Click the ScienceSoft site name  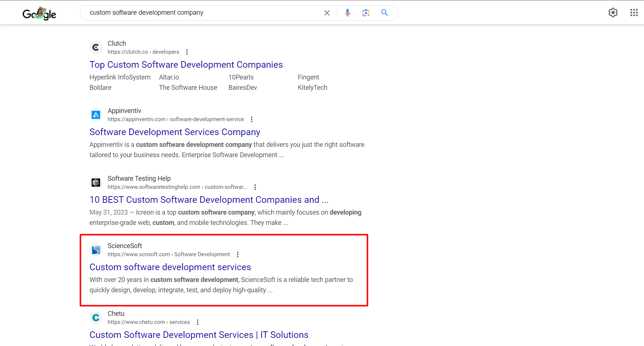click(x=125, y=246)
